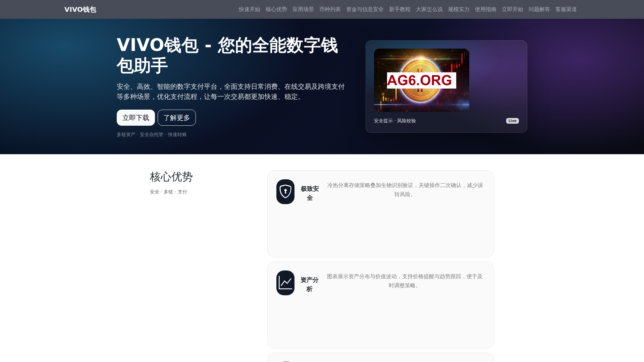Click description starting 图表展示资产分布

click(x=405, y=281)
